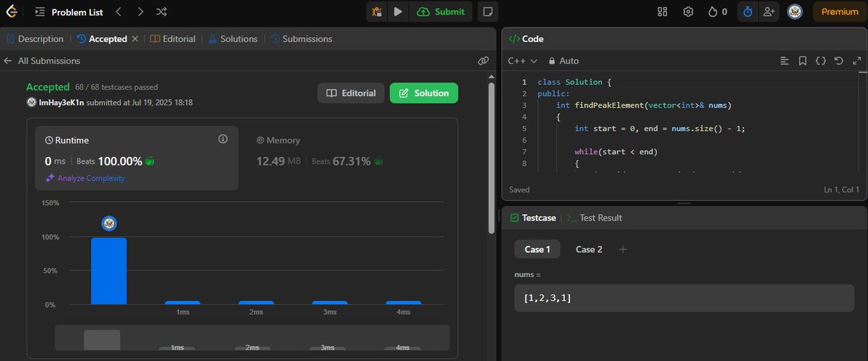Go to next problem arrow
Viewport: 868px width, 361px height.
(140, 12)
